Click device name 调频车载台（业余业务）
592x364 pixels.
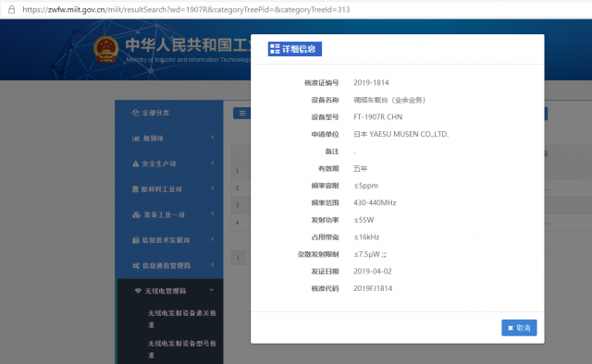tap(389, 100)
